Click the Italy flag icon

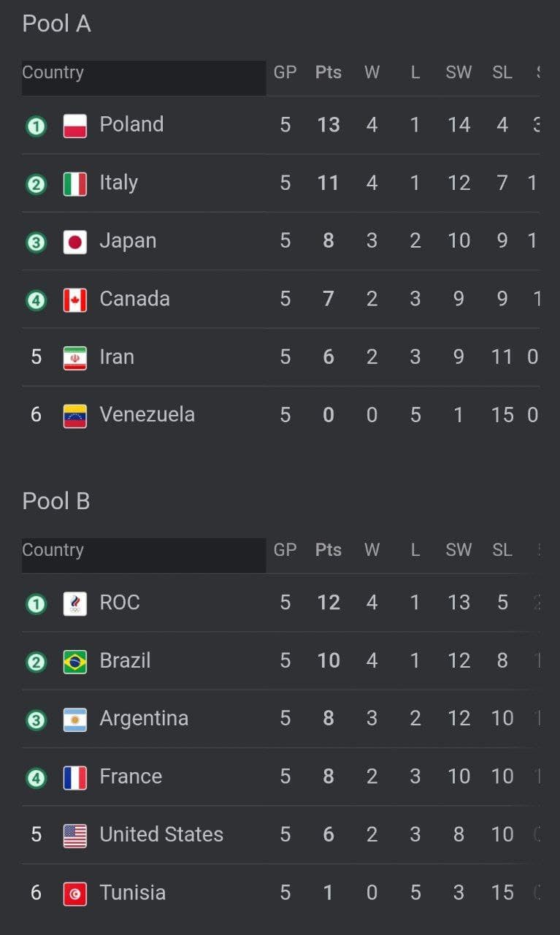tap(75, 183)
